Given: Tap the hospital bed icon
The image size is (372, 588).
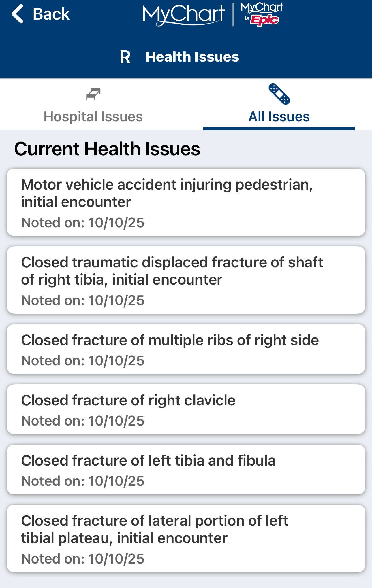Looking at the screenshot, I should click(93, 94).
